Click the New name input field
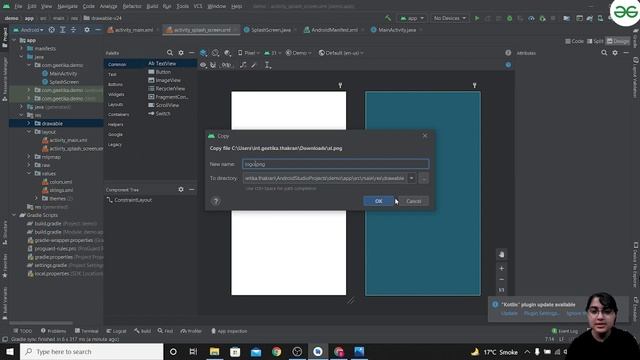 pos(336,164)
